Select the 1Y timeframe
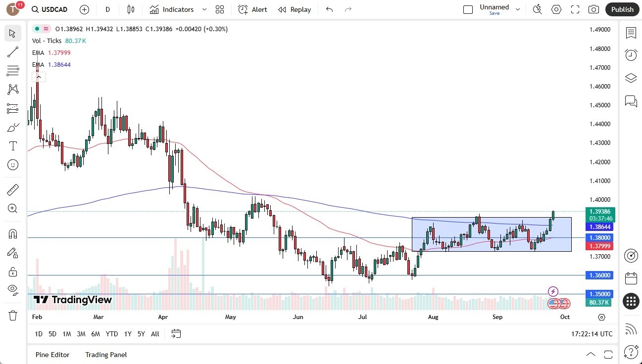Image resolution: width=642 pixels, height=364 pixels. tap(127, 334)
